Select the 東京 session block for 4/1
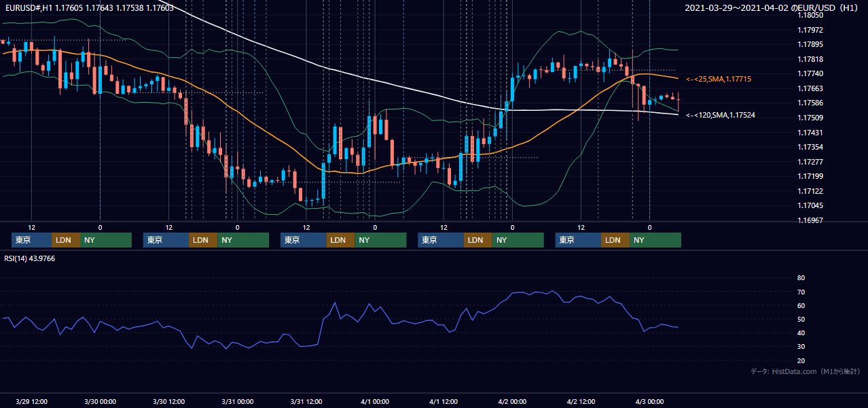This screenshot has height=408, width=868. coord(441,240)
